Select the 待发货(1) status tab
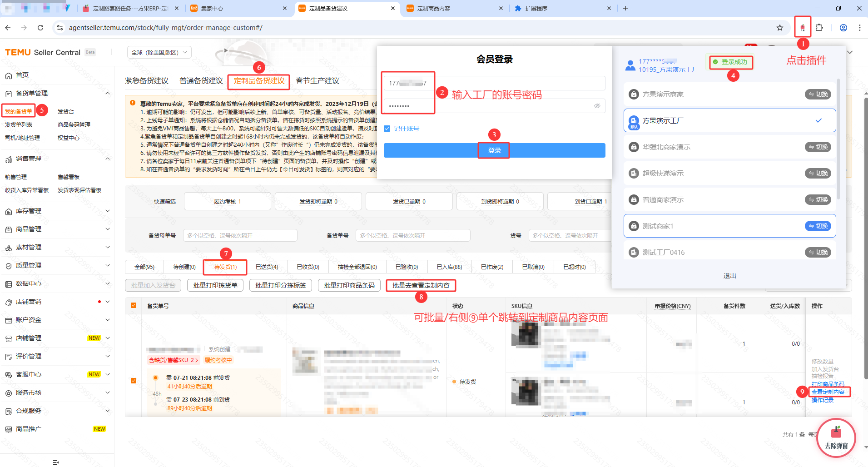The image size is (868, 467). (225, 267)
